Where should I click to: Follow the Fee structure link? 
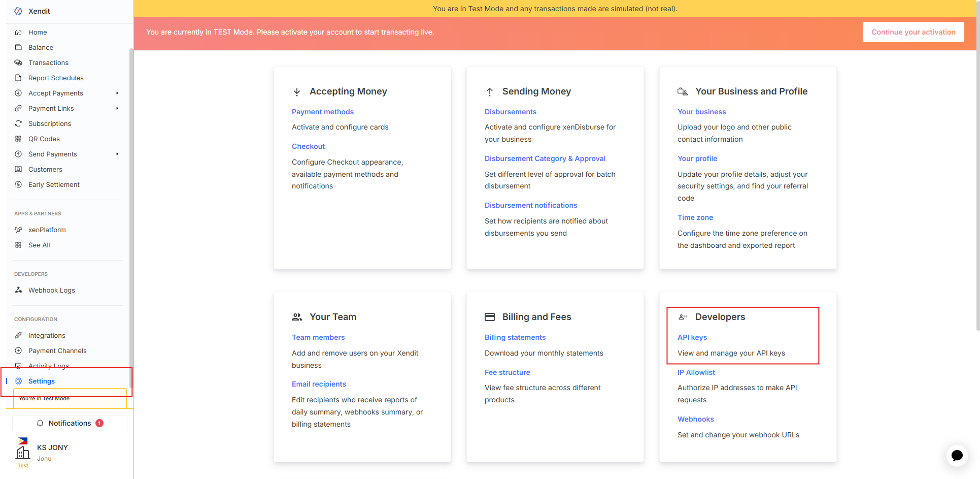pyautogui.click(x=507, y=372)
